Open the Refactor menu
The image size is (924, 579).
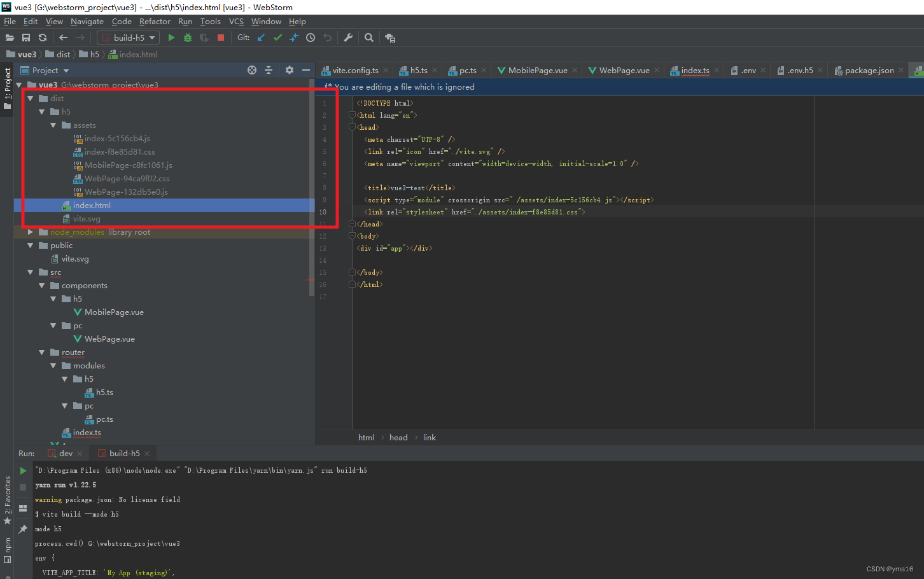coord(155,21)
